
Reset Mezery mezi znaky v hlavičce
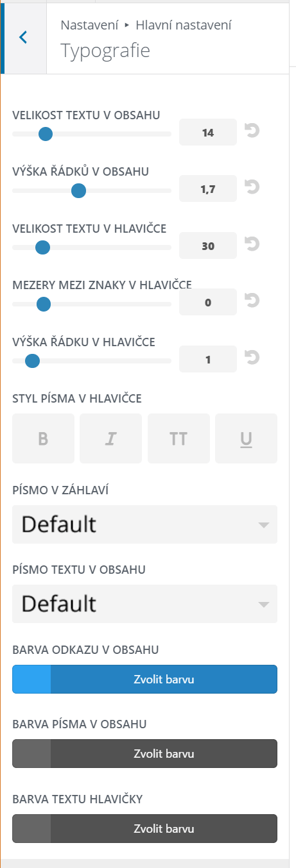pyautogui.click(x=252, y=301)
